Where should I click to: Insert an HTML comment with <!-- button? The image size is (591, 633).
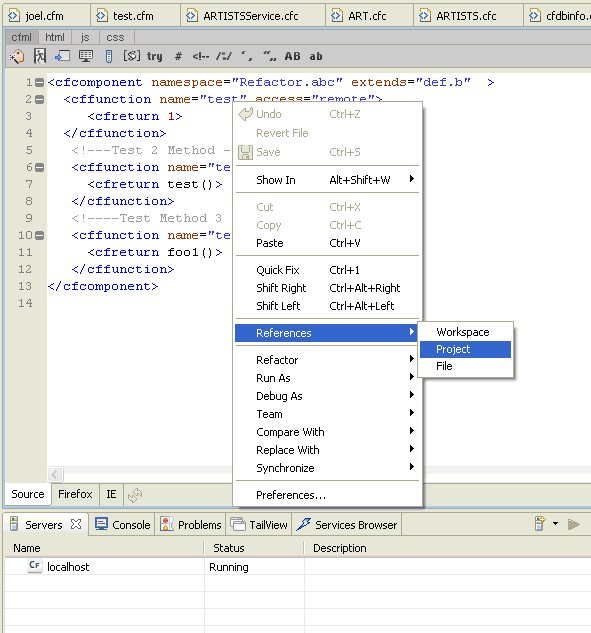(201, 56)
